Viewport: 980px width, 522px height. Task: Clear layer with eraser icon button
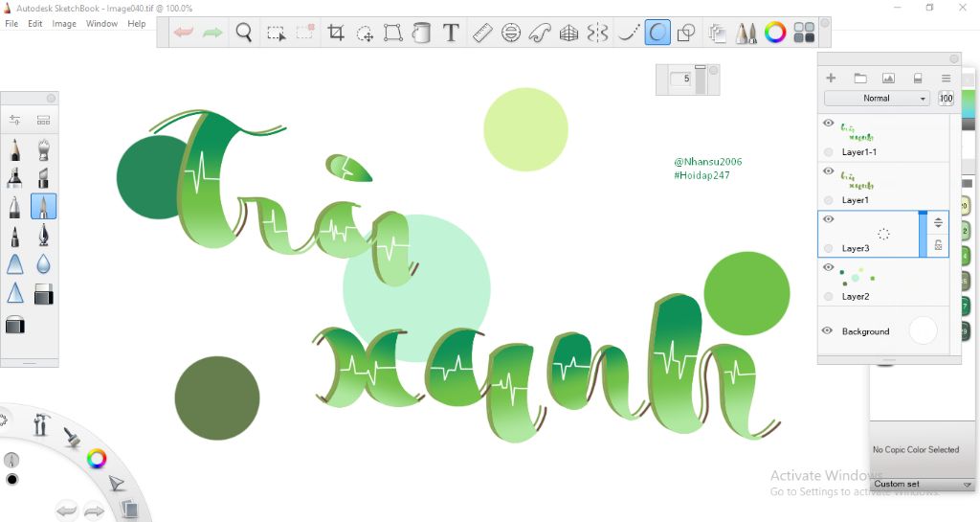[x=918, y=79]
